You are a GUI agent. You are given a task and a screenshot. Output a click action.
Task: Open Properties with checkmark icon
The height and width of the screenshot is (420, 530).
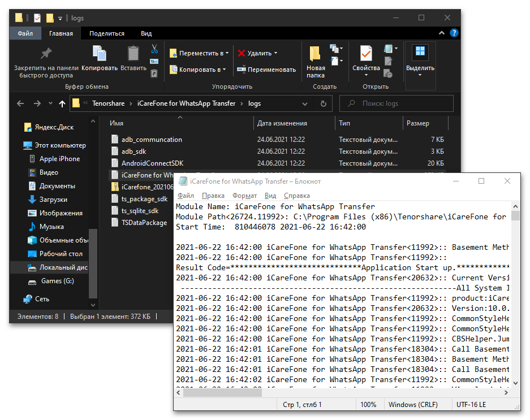366,53
